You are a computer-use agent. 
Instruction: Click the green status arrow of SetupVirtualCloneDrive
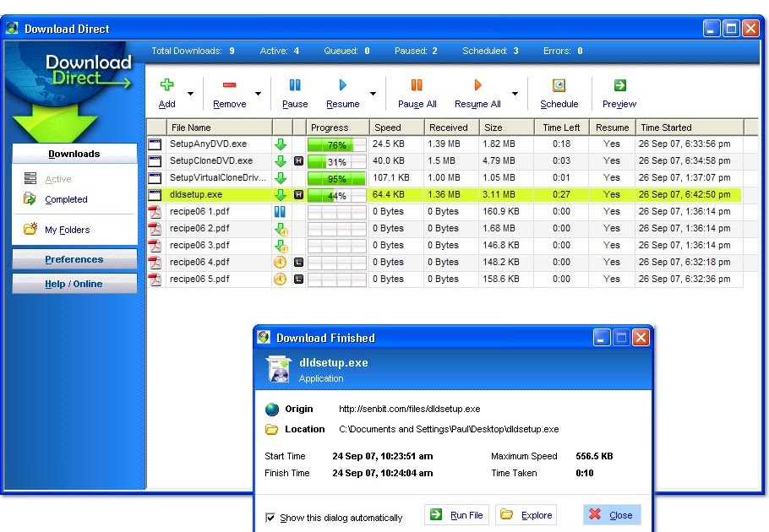[280, 178]
